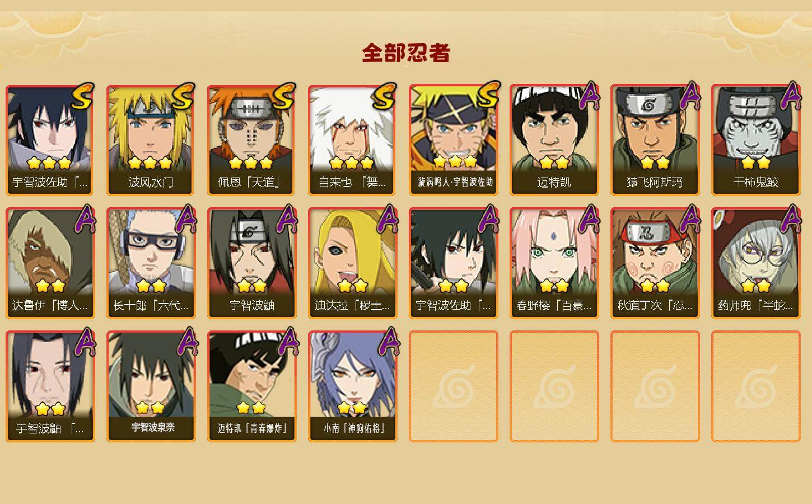
Task: Select the 波风水门 ninja card
Action: 151,140
